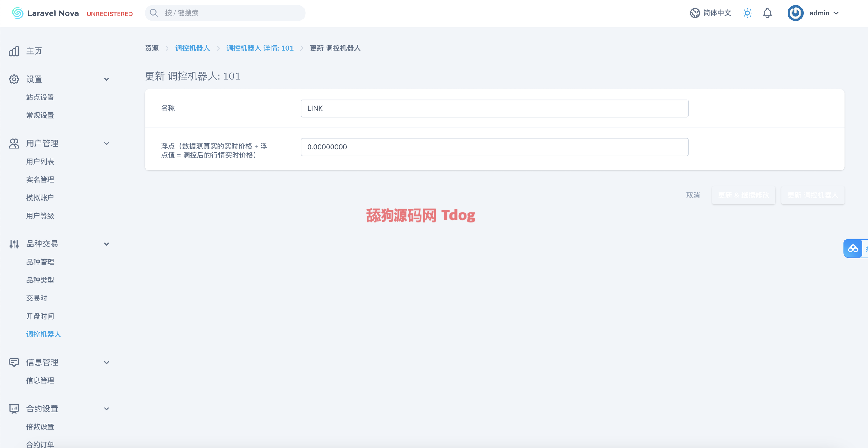Click the Laravel Nova logo icon
Image resolution: width=868 pixels, height=448 pixels.
click(18, 13)
